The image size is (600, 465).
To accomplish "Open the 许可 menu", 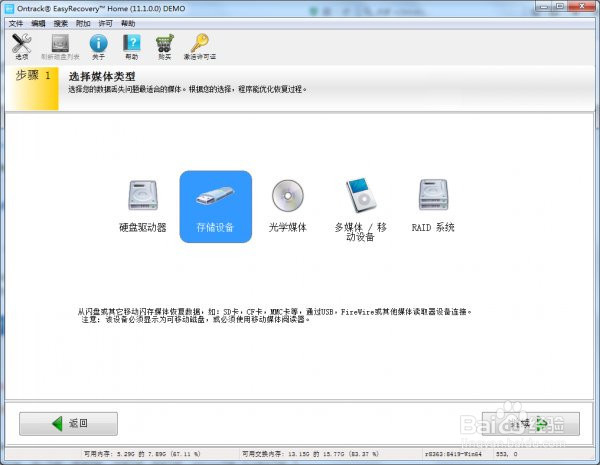I will pos(105,24).
